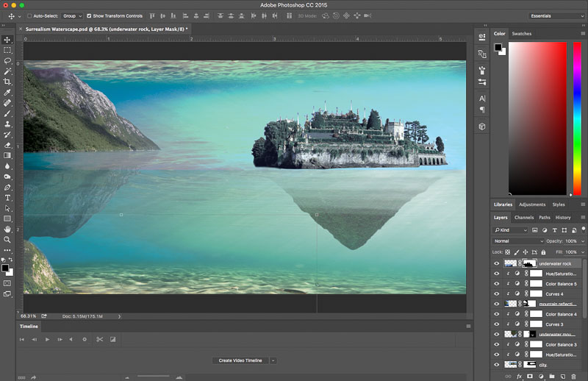588x381 pixels.
Task: Hide the underwater rock layer
Action: [497, 263]
